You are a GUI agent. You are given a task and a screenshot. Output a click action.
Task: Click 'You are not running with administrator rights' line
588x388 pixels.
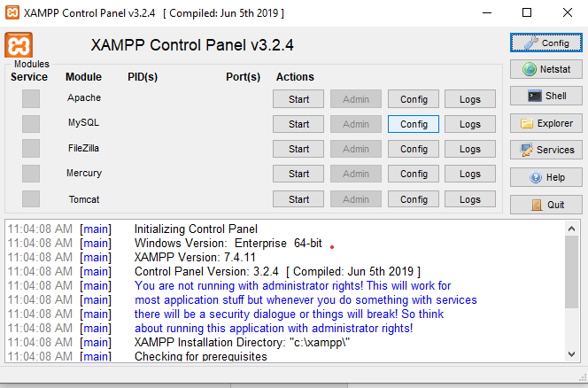tap(292, 285)
